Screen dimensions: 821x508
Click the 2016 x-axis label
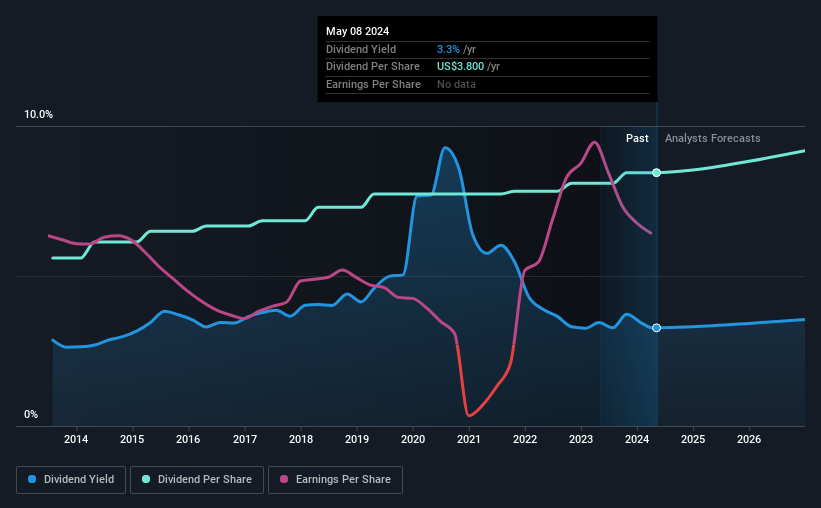188,439
